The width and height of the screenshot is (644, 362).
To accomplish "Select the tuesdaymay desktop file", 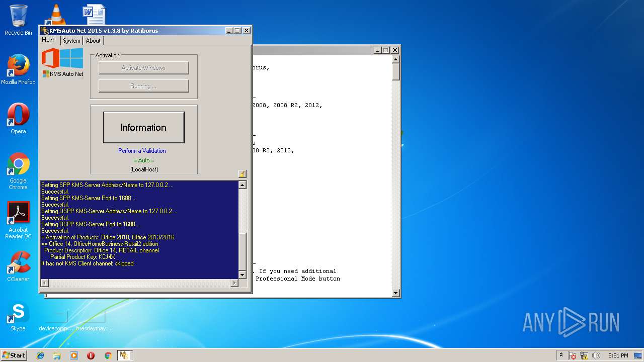I will coord(94,321).
